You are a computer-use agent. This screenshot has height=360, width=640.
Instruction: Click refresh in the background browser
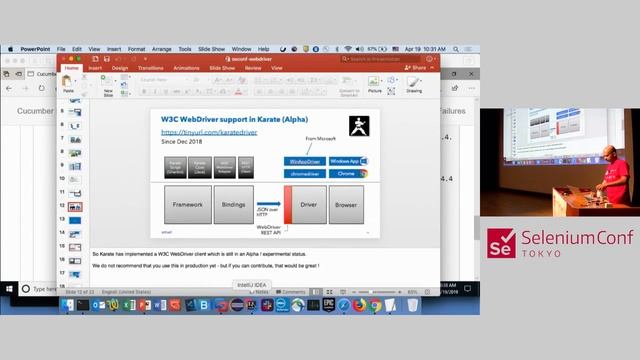click(41, 88)
